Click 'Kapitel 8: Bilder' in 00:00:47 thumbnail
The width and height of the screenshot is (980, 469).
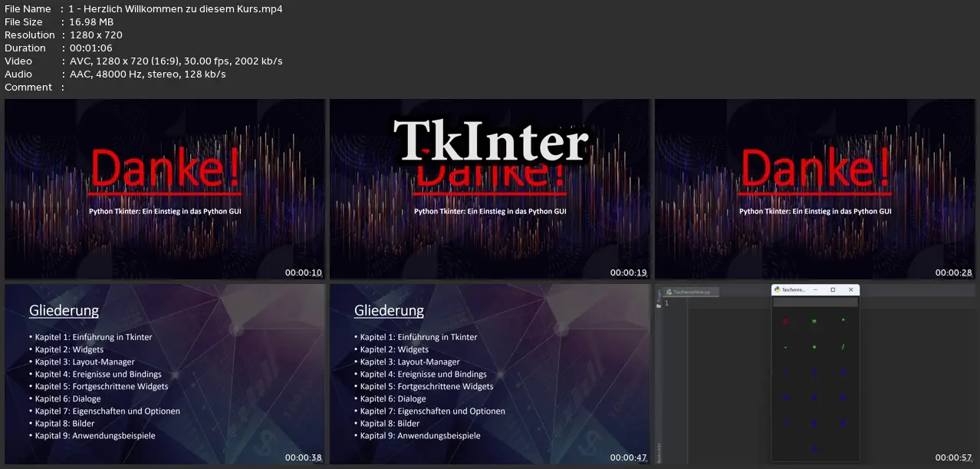tap(390, 423)
